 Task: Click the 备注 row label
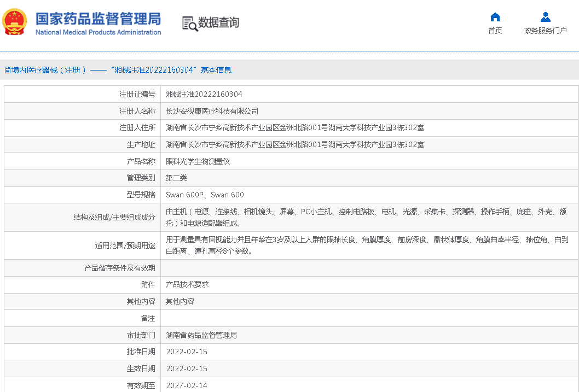148,318
